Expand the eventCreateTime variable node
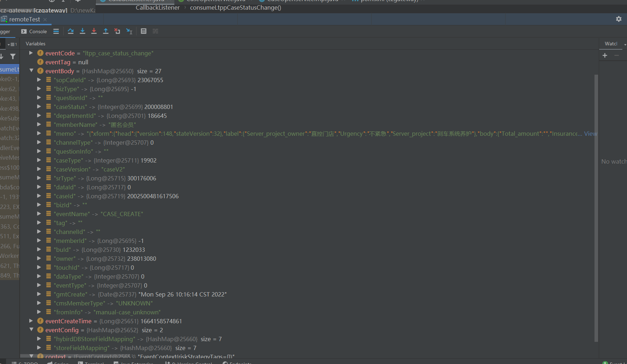The width and height of the screenshot is (627, 364). pyautogui.click(x=31, y=321)
